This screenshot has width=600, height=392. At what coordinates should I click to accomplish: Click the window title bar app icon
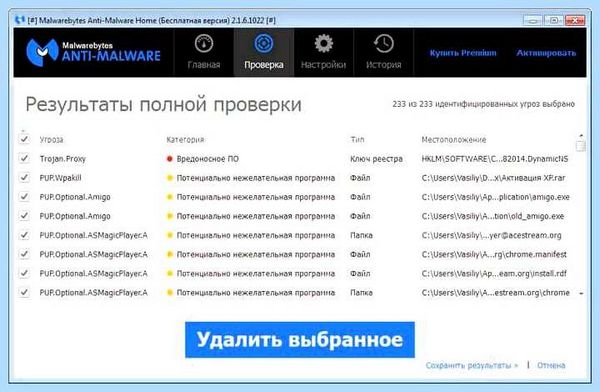[x=20, y=20]
